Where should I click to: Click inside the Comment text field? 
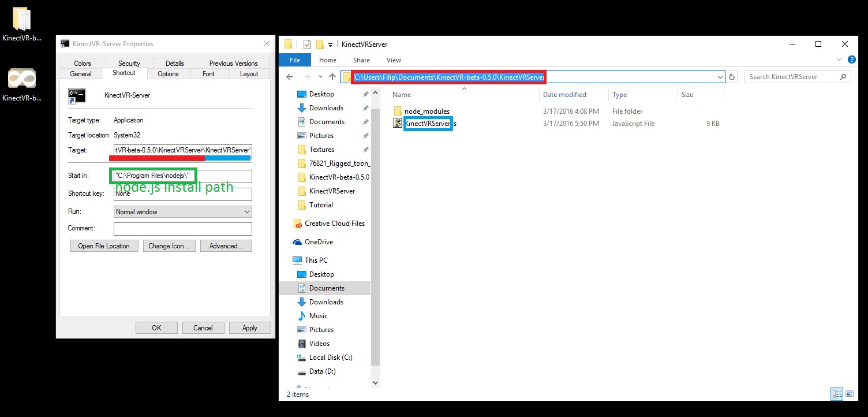tap(182, 229)
